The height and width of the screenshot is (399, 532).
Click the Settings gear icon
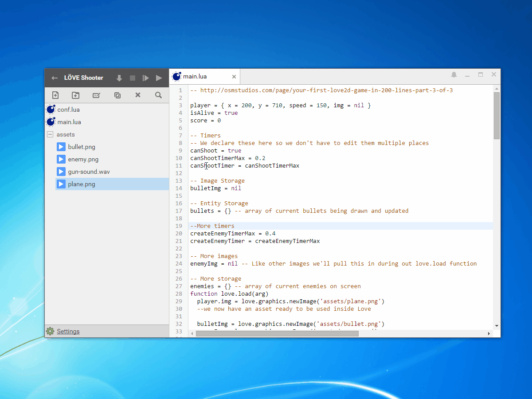50,331
